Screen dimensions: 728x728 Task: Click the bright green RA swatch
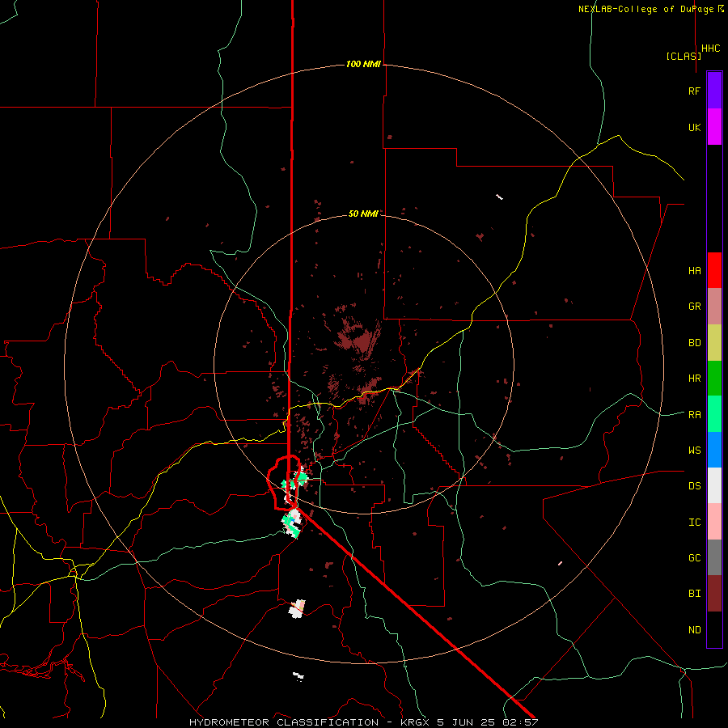(714, 414)
